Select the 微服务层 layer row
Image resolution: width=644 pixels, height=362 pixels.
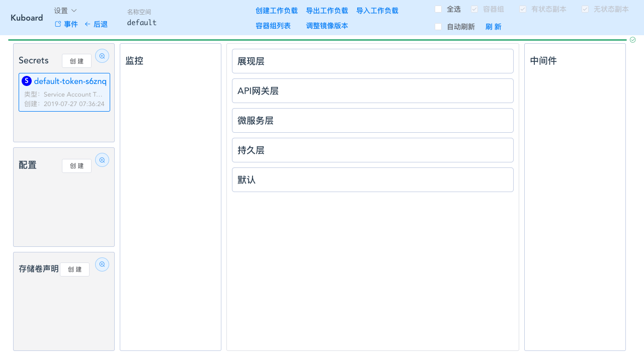372,120
